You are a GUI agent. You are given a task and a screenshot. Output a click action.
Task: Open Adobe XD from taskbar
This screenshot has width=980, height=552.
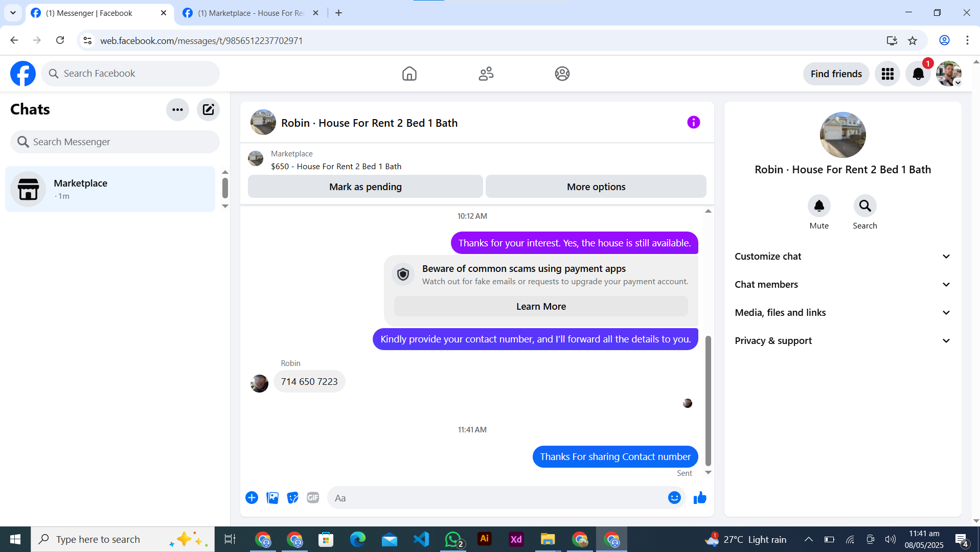(x=516, y=539)
